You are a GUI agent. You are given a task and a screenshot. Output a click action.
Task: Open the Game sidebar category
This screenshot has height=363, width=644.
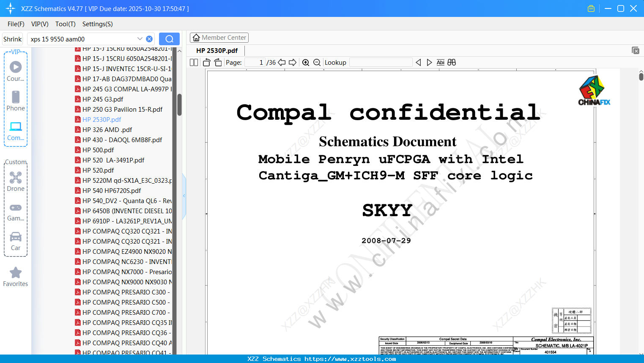[x=16, y=212]
